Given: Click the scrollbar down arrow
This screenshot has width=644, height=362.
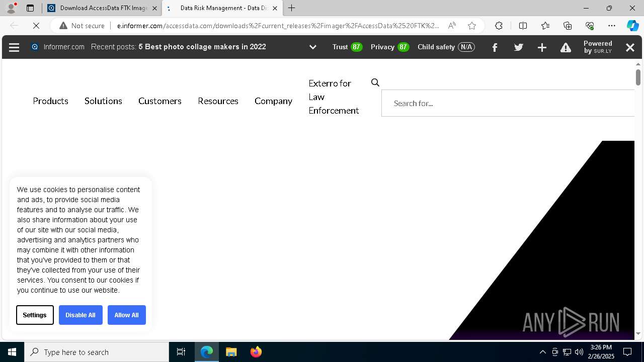Looking at the screenshot, I should coord(638,333).
